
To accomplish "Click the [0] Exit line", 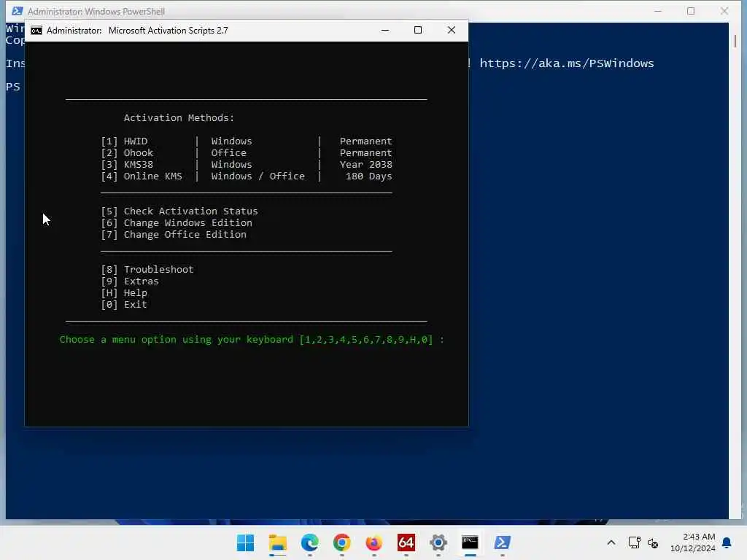I will click(x=124, y=304).
